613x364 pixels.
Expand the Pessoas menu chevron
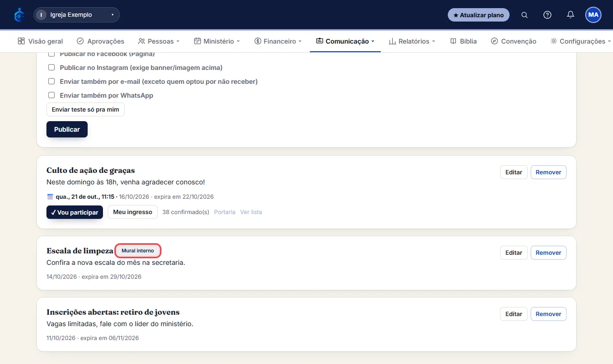178,41
